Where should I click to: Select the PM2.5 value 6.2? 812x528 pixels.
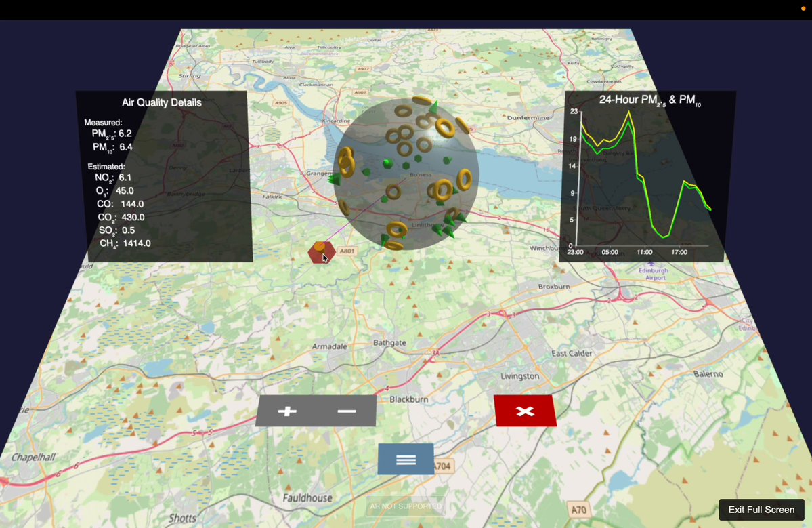(x=125, y=134)
